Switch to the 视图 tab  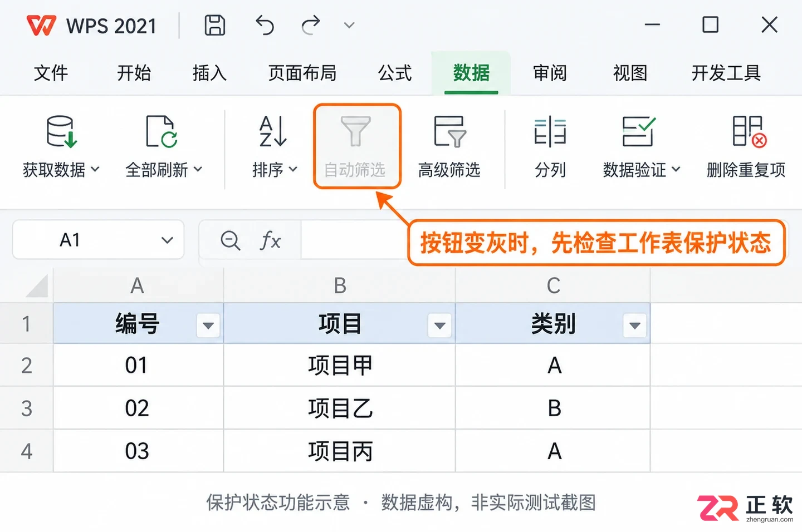point(630,73)
